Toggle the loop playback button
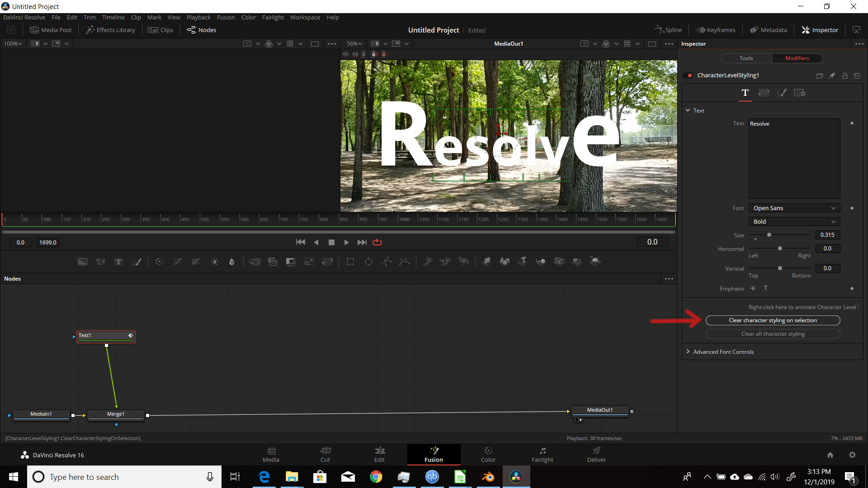 click(377, 242)
